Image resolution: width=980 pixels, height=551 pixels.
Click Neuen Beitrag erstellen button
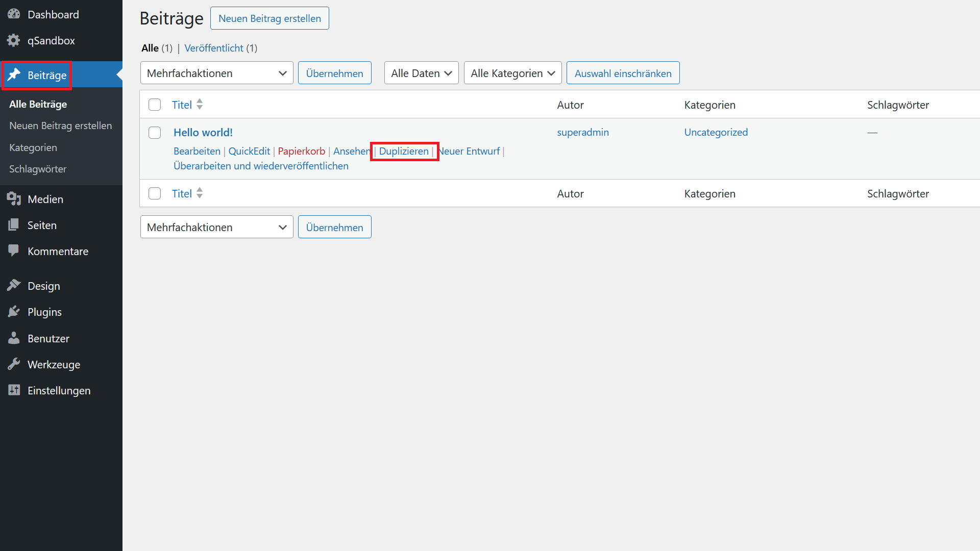tap(269, 18)
